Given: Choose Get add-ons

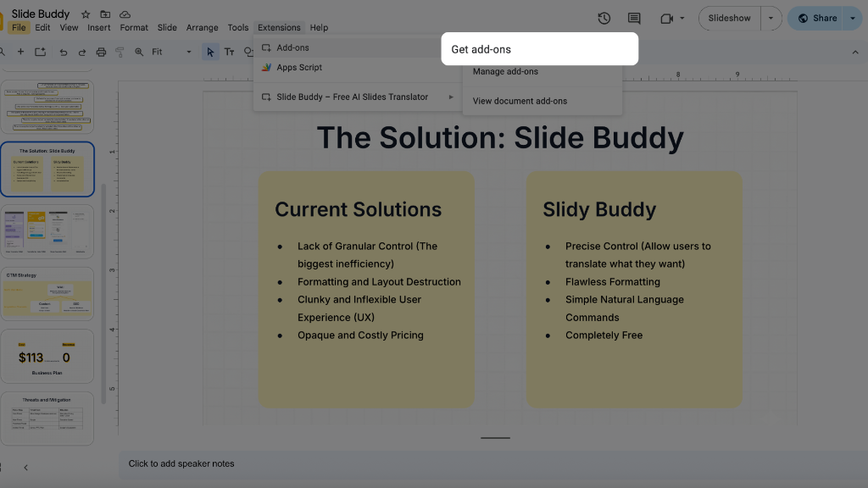Looking at the screenshot, I should [479, 49].
